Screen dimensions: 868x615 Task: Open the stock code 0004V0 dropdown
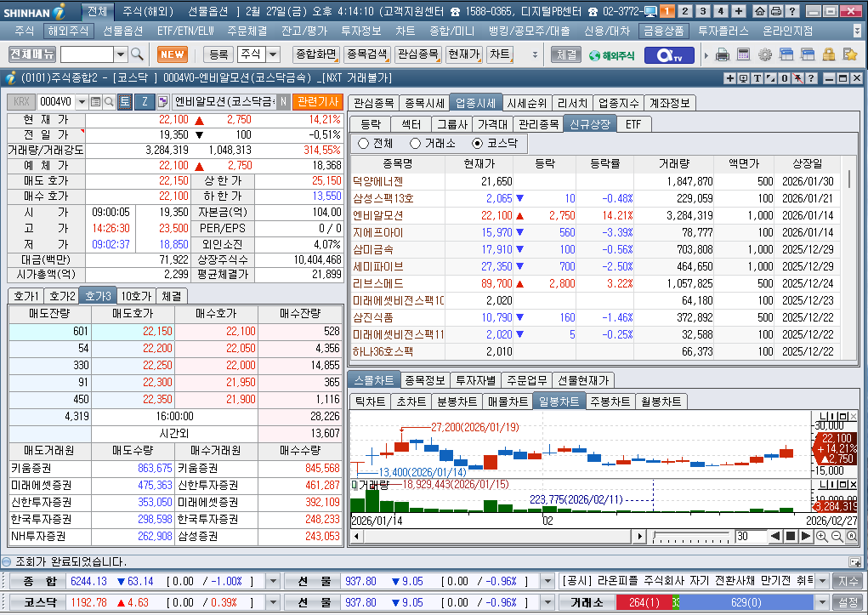click(82, 102)
